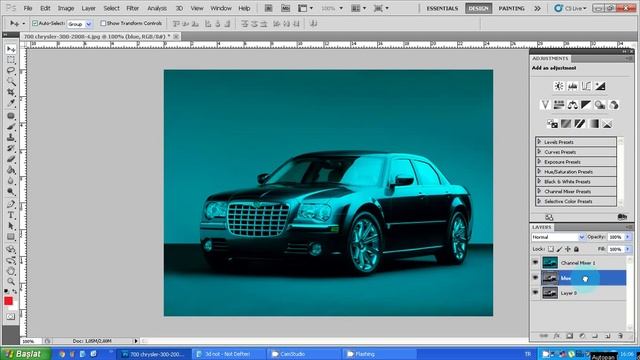Hide the selected blue layer

[536, 278]
